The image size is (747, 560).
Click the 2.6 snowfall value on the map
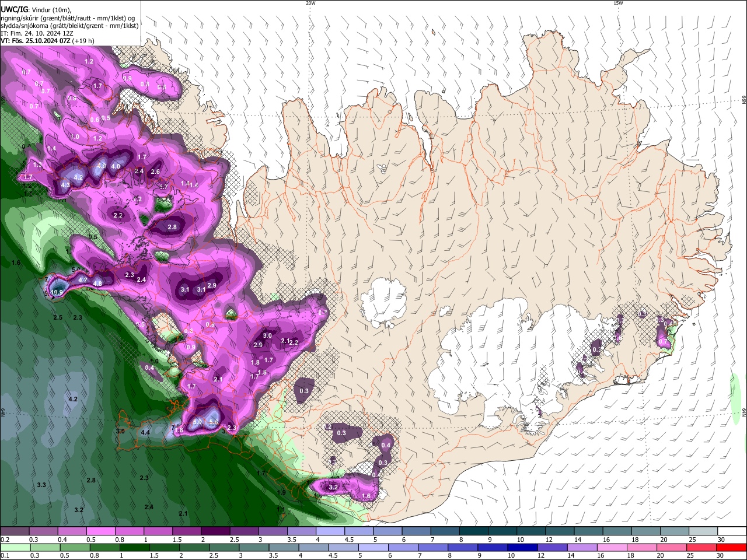coord(155,172)
